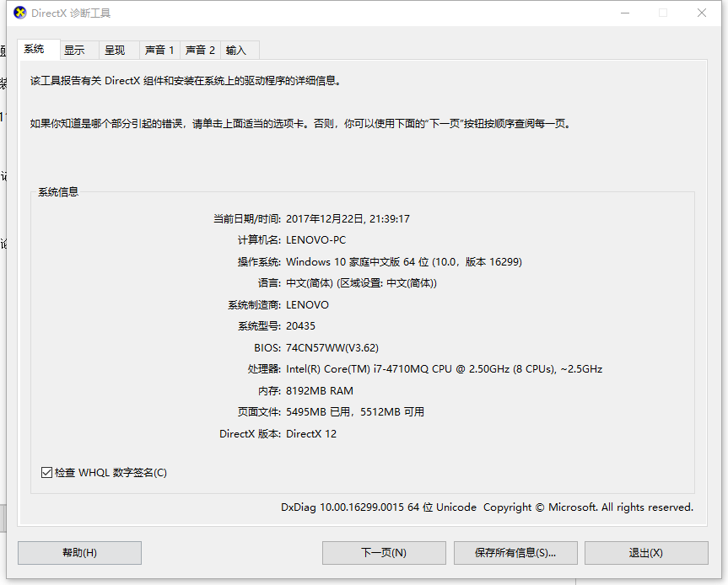Viewport: 728px width, 585px height.
Task: Click 保存所有信息(S)... button
Action: [x=515, y=552]
